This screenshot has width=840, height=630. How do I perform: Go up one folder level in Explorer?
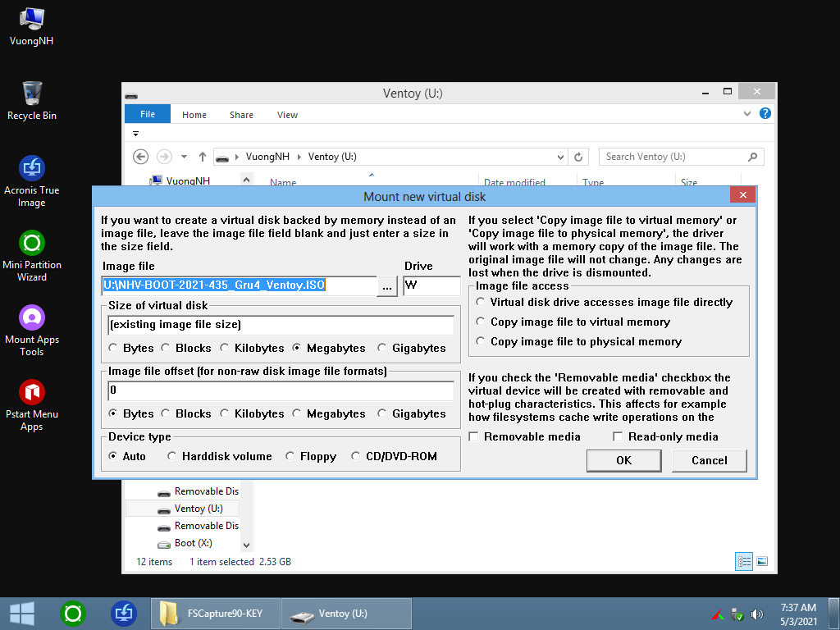202,157
